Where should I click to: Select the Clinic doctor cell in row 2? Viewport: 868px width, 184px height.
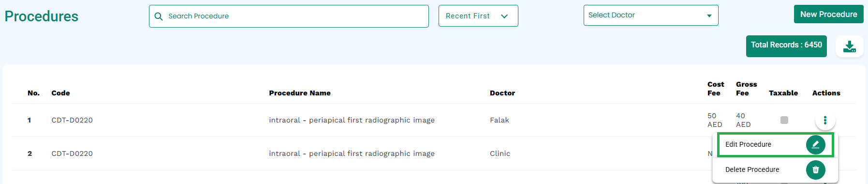(500, 153)
